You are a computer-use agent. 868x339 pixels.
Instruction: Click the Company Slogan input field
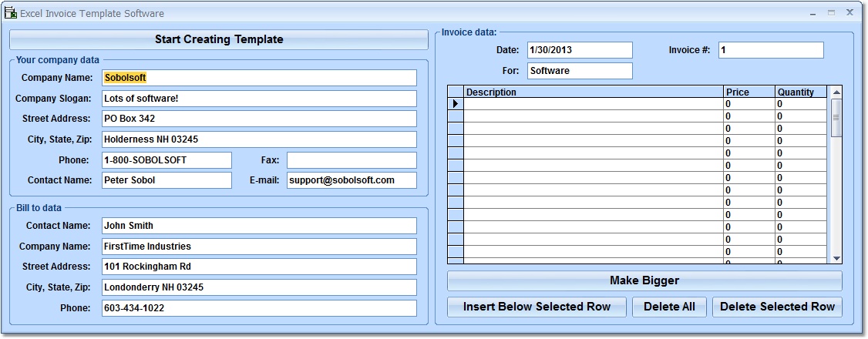259,99
